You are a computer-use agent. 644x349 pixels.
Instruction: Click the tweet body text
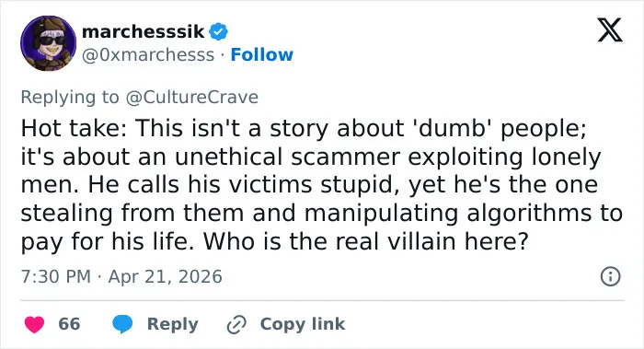pyautogui.click(x=322, y=185)
